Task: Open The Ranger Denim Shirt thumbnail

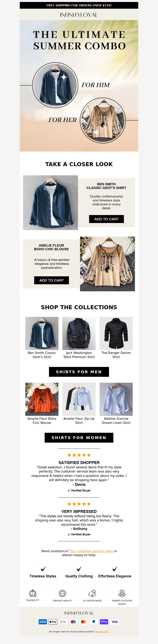Action: click(x=116, y=333)
